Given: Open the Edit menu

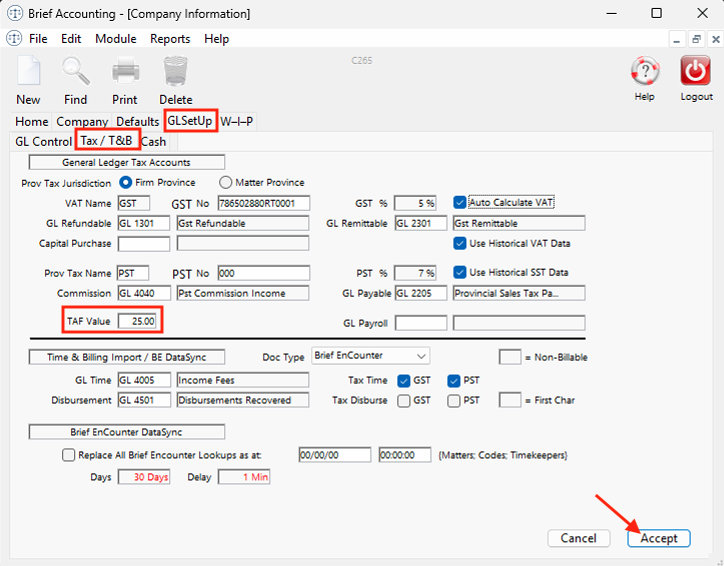Looking at the screenshot, I should click(71, 39).
